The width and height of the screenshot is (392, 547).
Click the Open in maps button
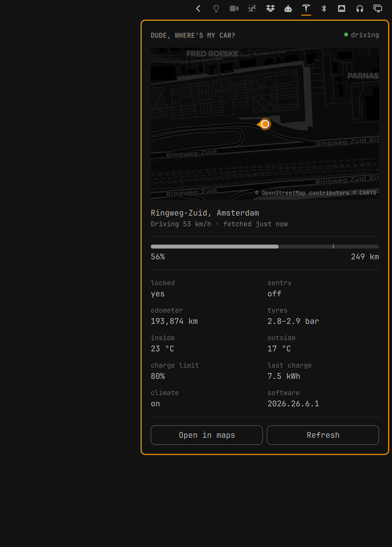click(207, 435)
